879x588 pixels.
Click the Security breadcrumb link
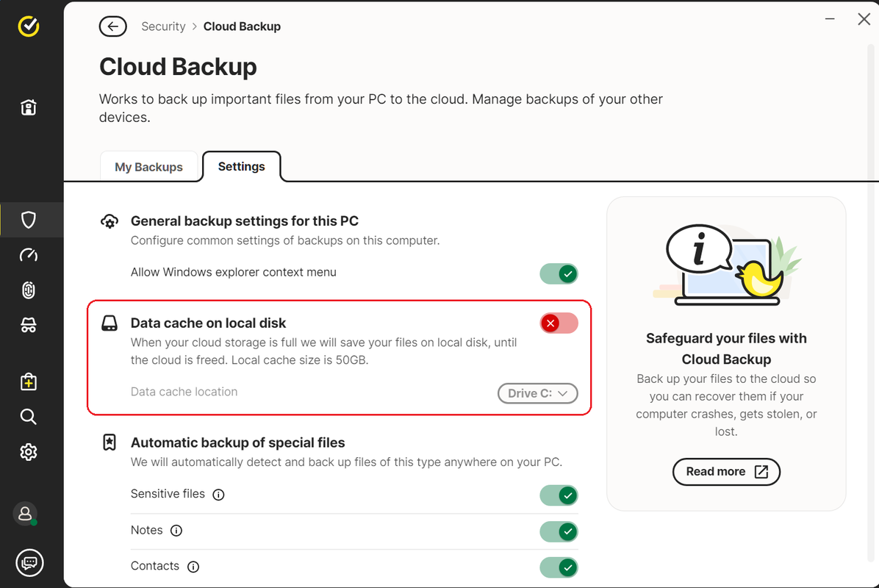coord(163,26)
